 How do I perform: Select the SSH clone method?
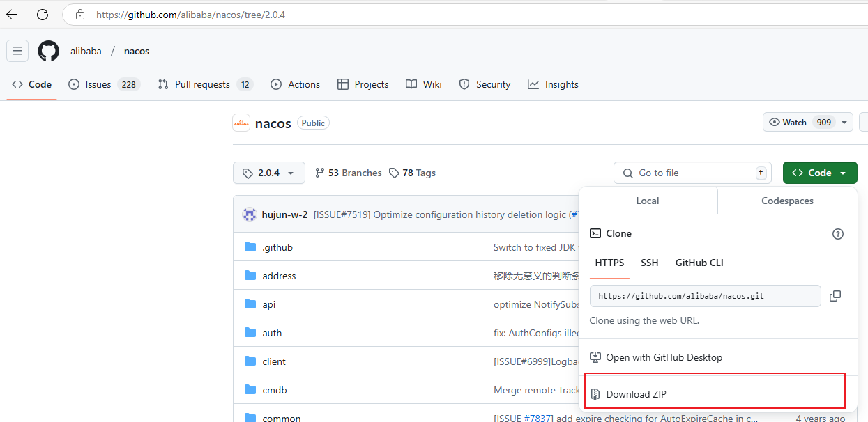[x=649, y=263]
